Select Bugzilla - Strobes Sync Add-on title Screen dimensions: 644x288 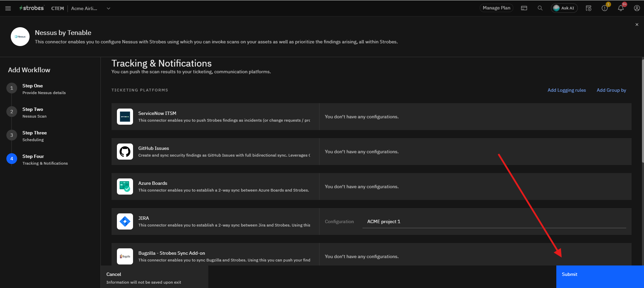point(172,253)
